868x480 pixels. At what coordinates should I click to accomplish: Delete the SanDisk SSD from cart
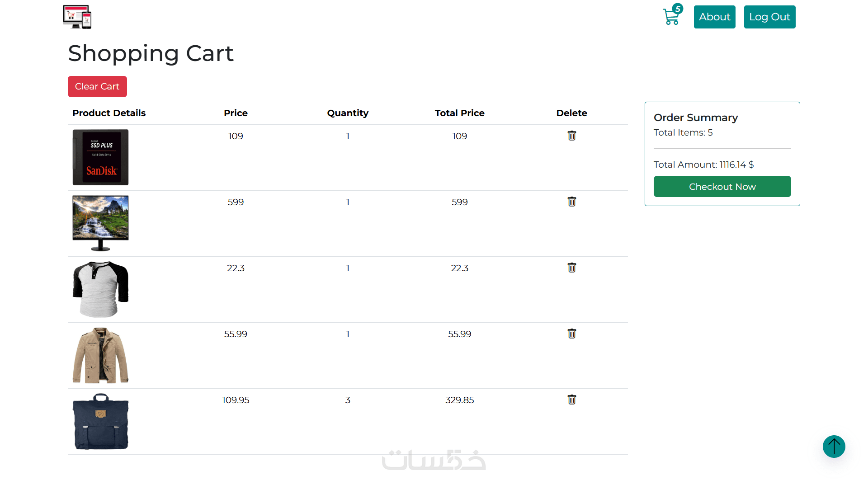(571, 136)
